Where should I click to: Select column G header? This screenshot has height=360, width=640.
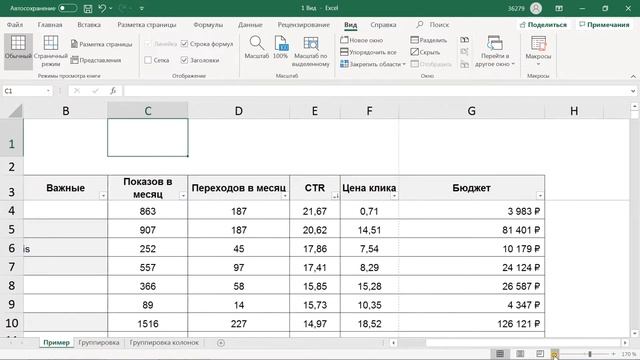coord(471,111)
